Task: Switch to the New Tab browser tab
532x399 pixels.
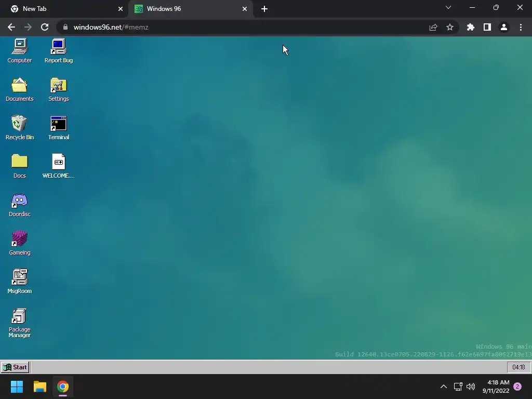Action: [x=65, y=9]
